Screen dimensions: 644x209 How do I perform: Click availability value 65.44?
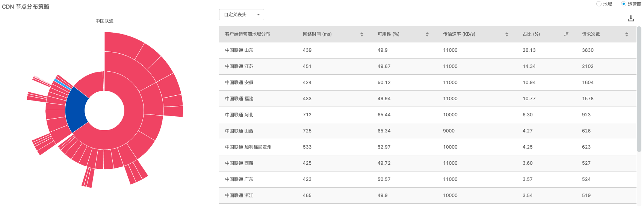pos(384,115)
